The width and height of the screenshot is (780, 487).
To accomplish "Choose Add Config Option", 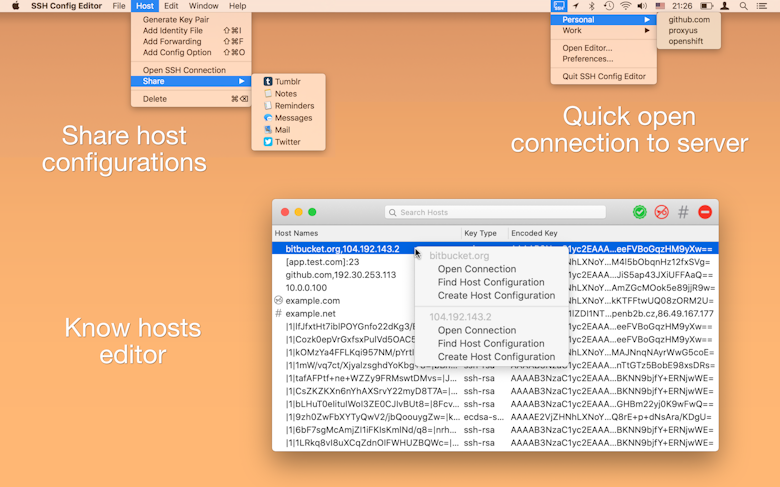I will (x=191, y=52).
